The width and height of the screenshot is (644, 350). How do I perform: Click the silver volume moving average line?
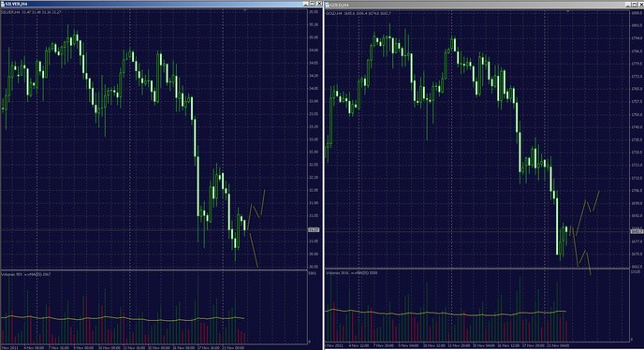(124, 318)
